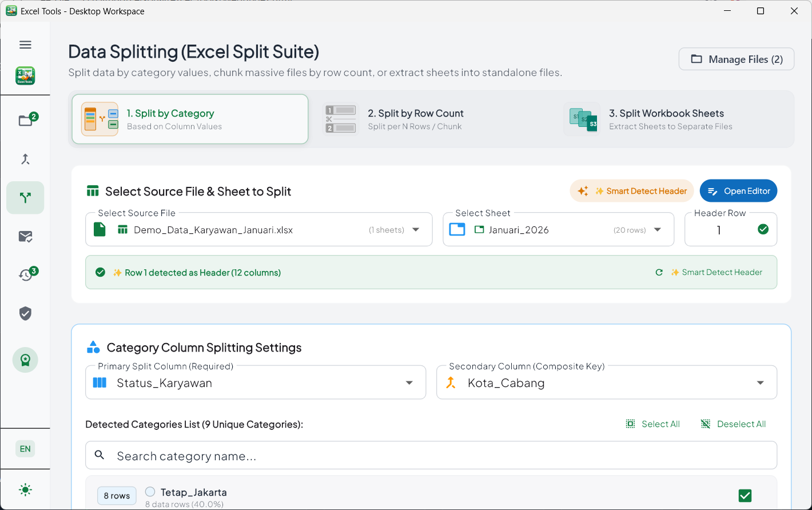Switch to the Split by Row Count tab

(431, 119)
